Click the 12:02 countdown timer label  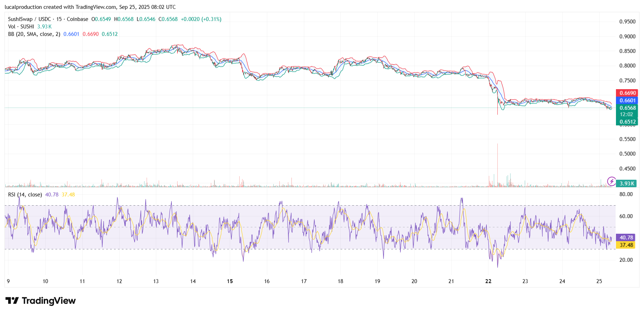click(627, 114)
